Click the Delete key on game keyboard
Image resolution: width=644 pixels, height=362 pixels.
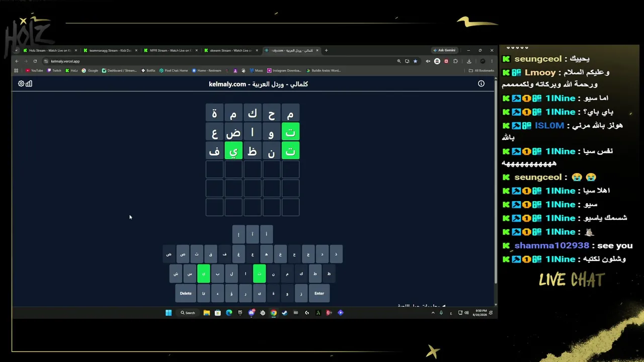pos(186,293)
